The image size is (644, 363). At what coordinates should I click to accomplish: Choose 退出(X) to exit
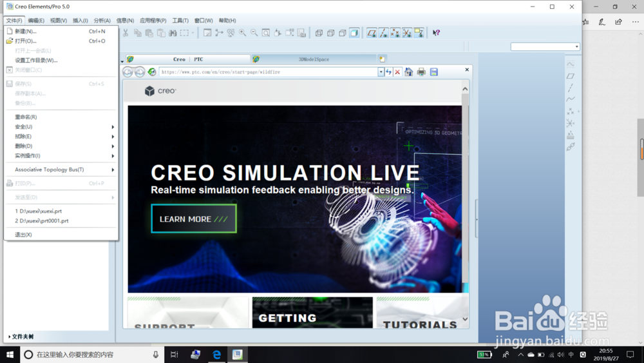point(61,235)
